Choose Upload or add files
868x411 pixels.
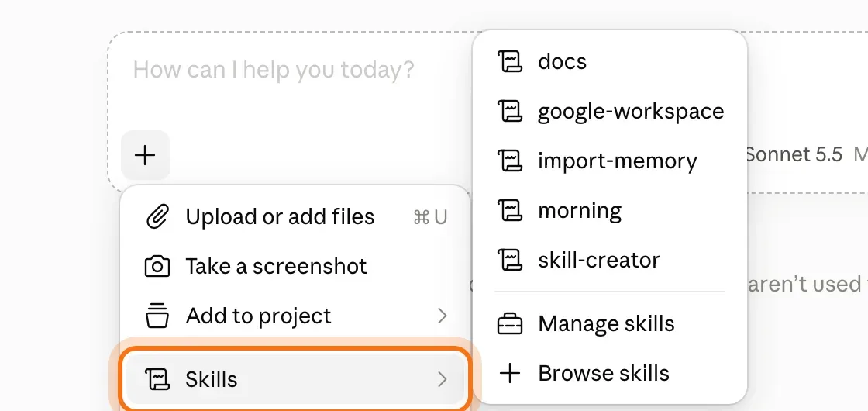pyautogui.click(x=295, y=216)
